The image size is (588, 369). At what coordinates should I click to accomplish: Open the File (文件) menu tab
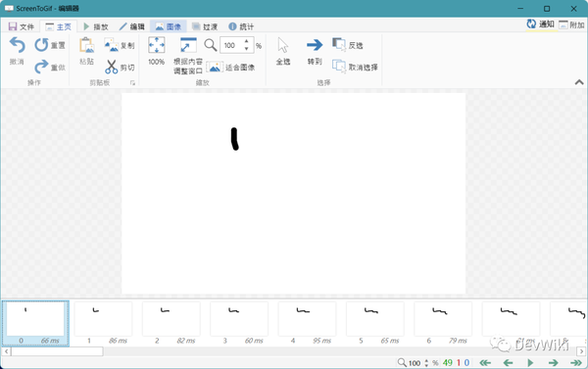tap(21, 26)
